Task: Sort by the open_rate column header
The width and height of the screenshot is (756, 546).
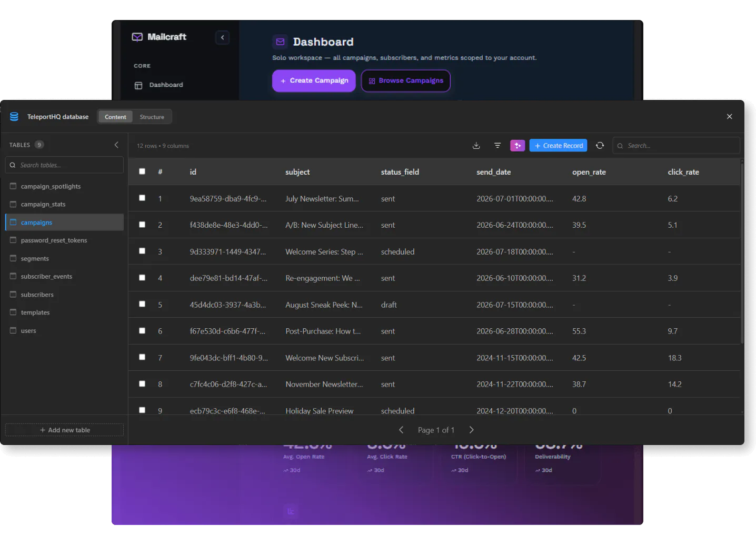Action: tap(589, 172)
